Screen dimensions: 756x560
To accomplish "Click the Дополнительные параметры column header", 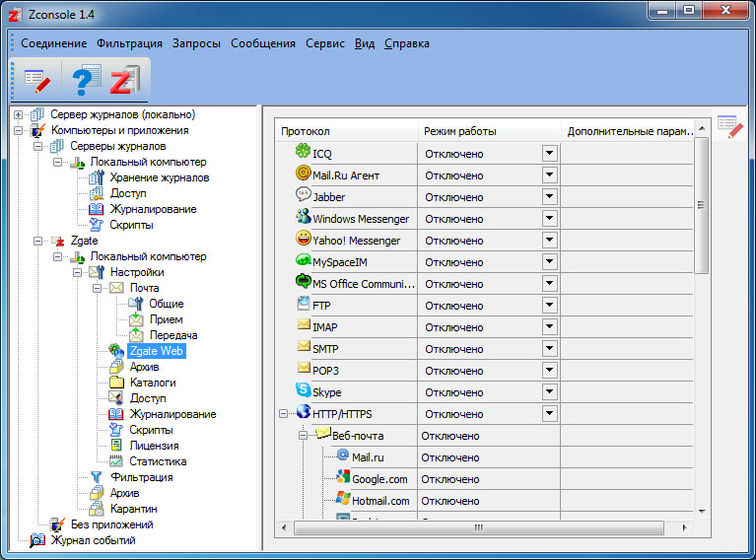I will tap(628, 131).
